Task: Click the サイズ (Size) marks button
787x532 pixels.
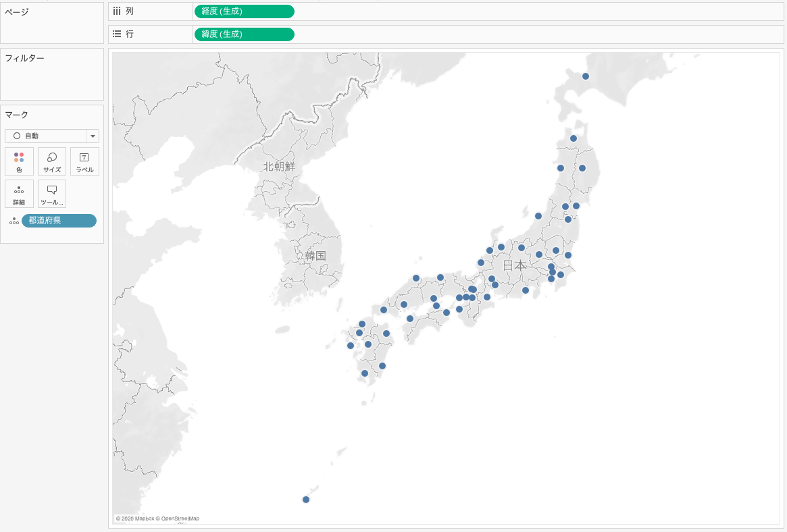Action: point(52,161)
